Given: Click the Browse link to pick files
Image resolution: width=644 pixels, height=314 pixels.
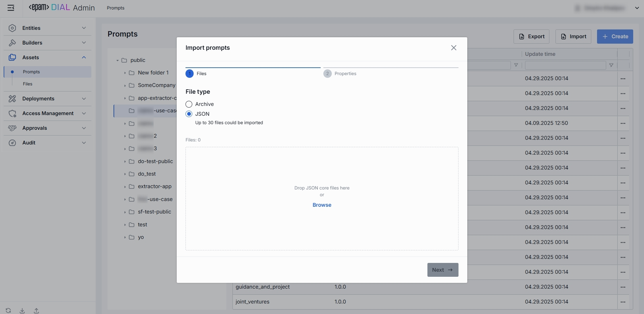Looking at the screenshot, I should (322, 205).
